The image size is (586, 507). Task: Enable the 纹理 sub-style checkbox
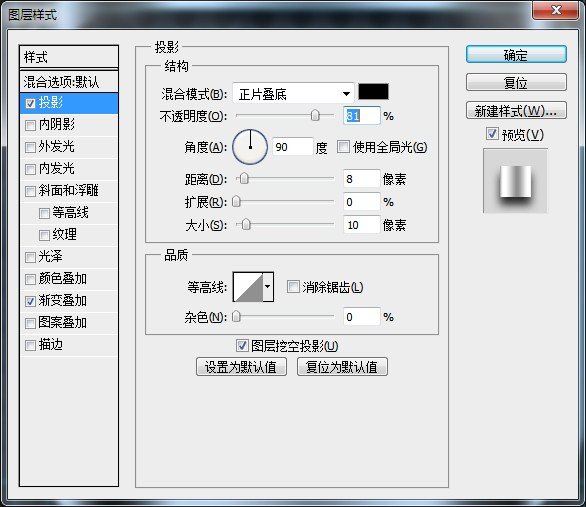click(x=44, y=235)
